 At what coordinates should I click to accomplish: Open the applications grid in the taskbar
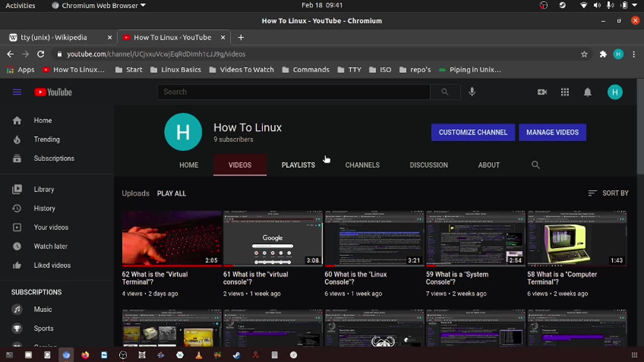633,355
